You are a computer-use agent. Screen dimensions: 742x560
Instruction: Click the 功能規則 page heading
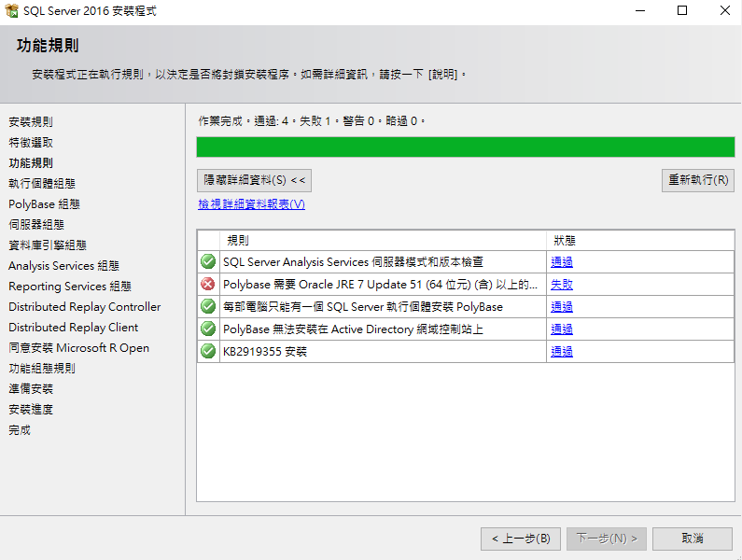[x=48, y=46]
